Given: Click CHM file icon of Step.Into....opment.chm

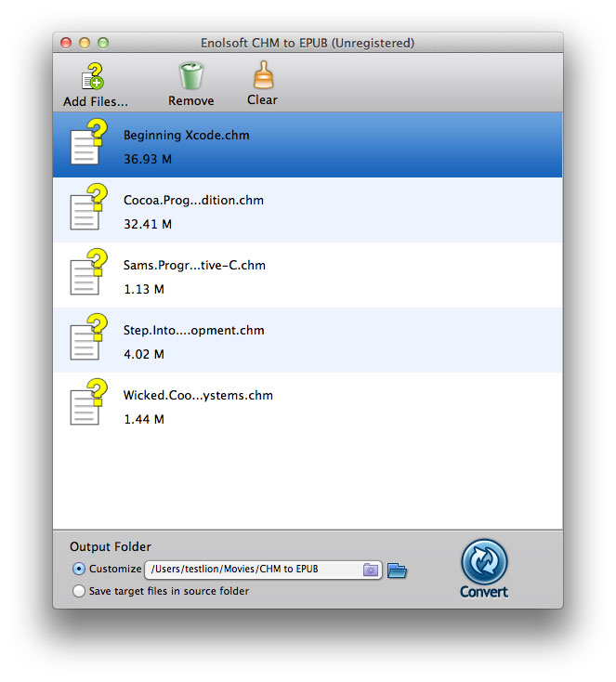Looking at the screenshot, I should click(89, 337).
